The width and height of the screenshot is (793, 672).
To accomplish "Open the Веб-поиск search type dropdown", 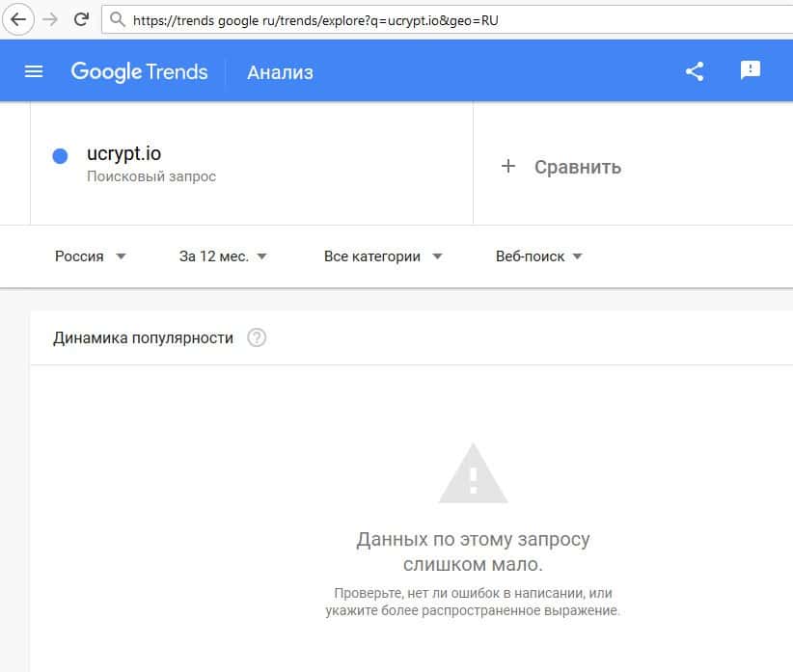I will pos(539,256).
